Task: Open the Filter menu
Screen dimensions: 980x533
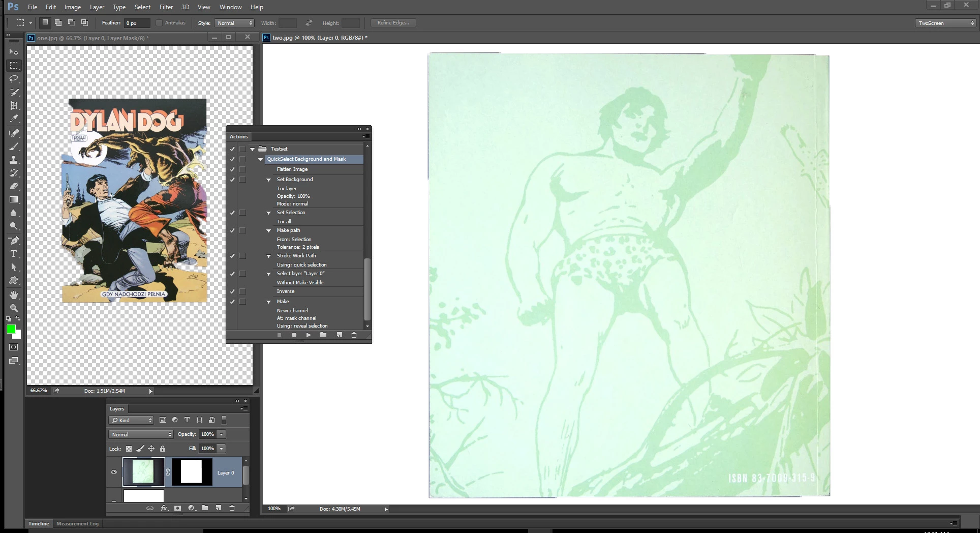Action: [x=166, y=7]
